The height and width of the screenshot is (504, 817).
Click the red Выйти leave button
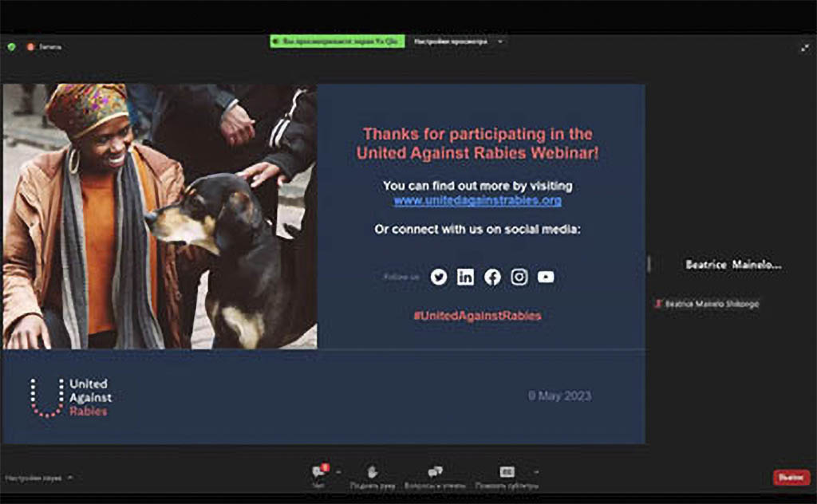[791, 478]
